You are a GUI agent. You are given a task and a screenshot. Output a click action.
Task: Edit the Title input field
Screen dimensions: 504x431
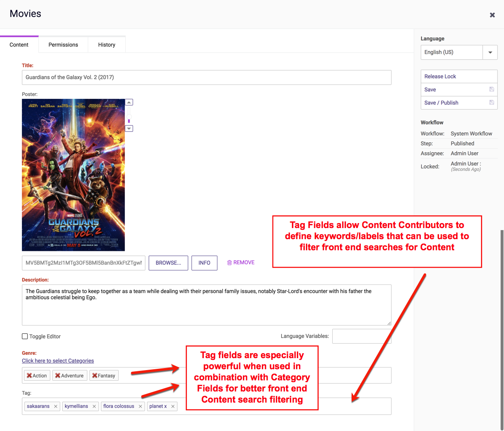point(206,77)
